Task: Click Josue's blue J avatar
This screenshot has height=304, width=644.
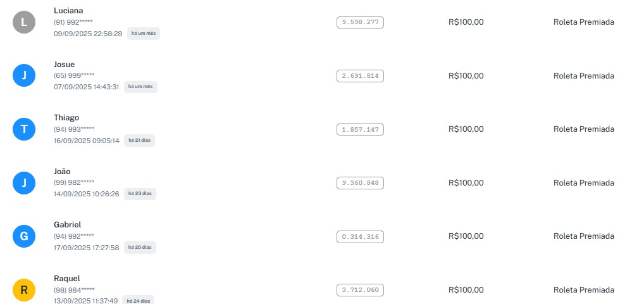Action: 24,76
